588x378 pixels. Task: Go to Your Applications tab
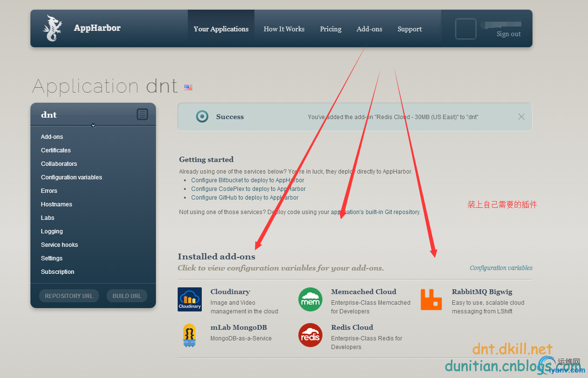click(221, 29)
